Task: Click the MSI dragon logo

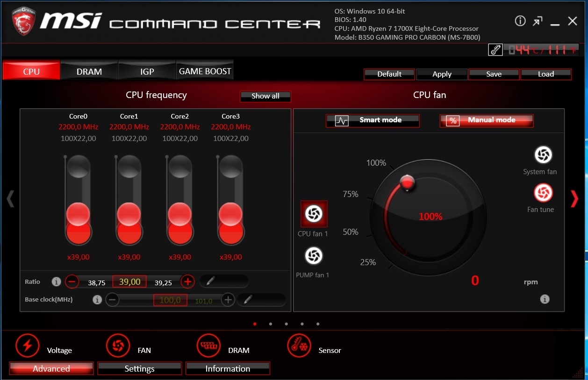Action: point(23,21)
